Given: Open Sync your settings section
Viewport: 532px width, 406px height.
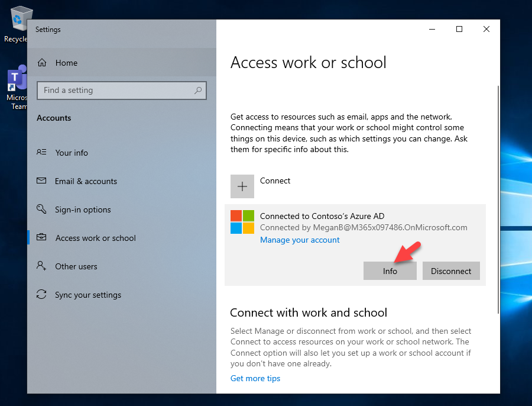Looking at the screenshot, I should (121, 295).
